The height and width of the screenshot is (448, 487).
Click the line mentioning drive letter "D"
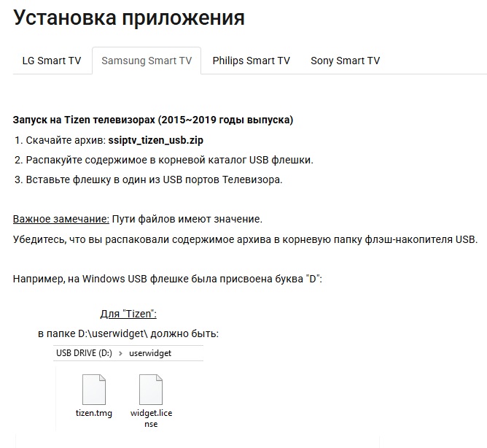click(x=168, y=279)
